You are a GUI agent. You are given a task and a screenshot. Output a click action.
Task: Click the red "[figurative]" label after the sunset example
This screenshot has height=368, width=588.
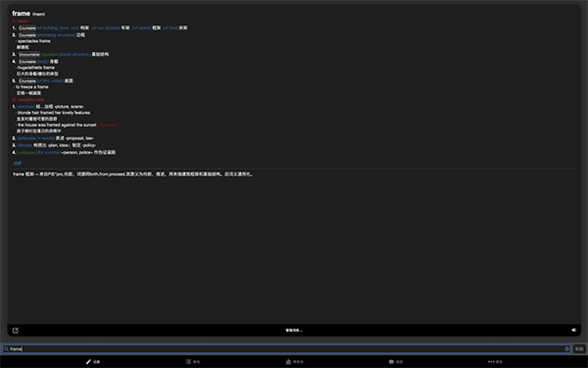tap(108, 125)
